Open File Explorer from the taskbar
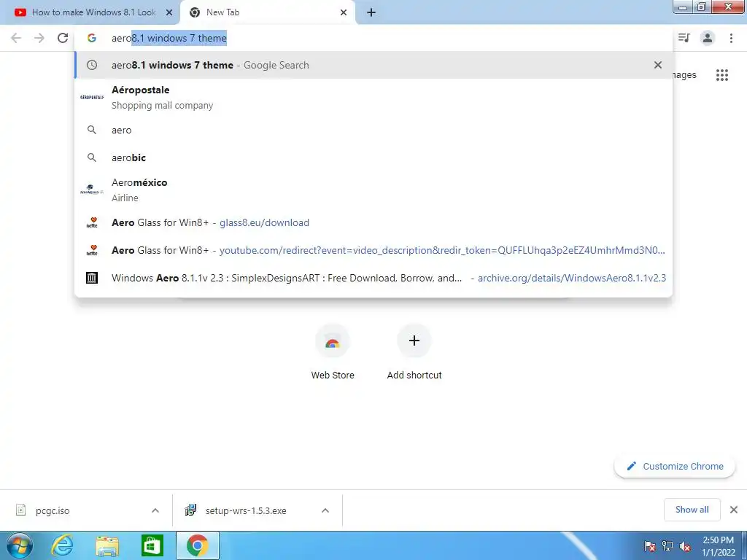747x560 pixels. 107,545
